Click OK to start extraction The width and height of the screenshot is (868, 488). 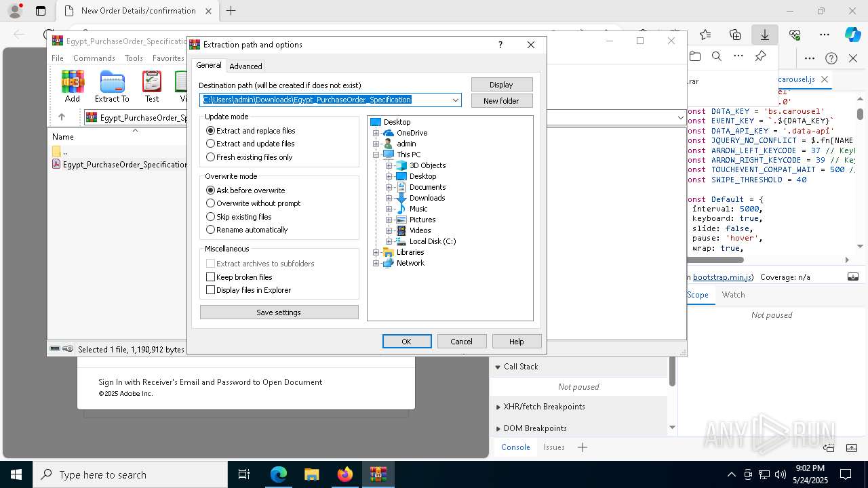407,342
